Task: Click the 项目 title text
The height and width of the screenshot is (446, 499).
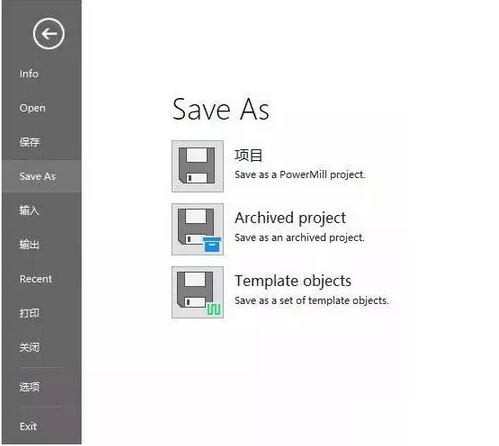Action: click(248, 155)
